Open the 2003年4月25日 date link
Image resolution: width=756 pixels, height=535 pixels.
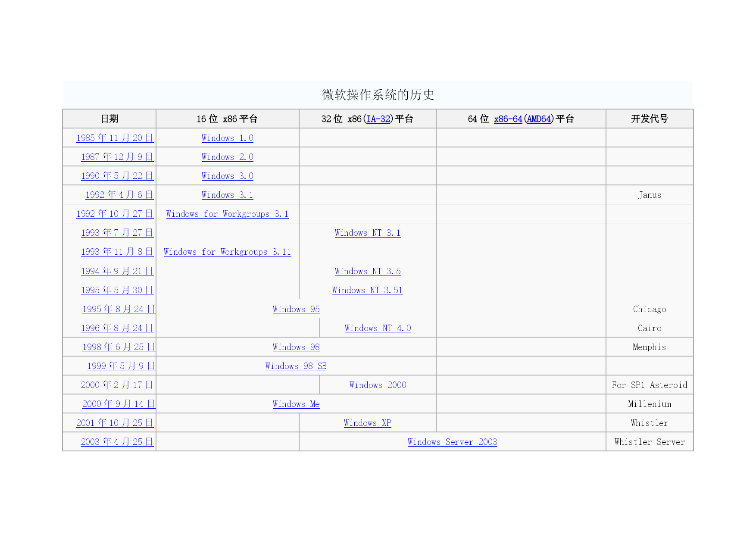point(117,442)
